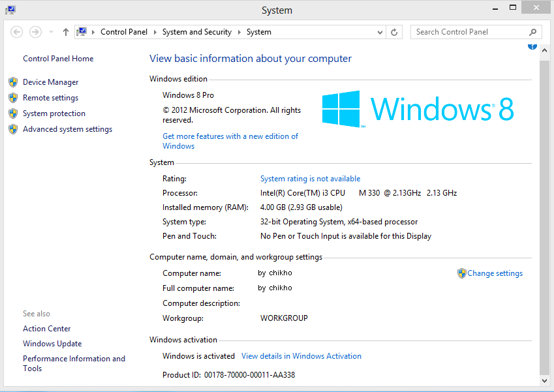Click the shield icon beside Device Manager

point(13,82)
